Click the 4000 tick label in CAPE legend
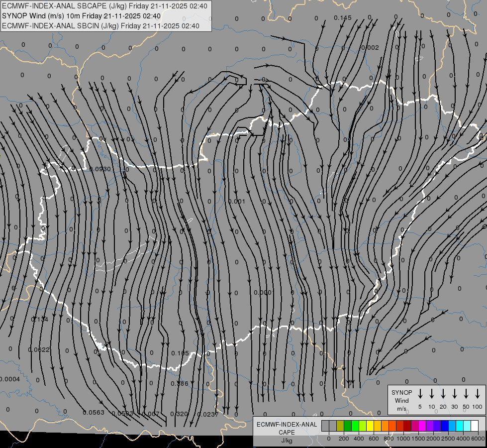This screenshot has width=487, height=448. 463,439
